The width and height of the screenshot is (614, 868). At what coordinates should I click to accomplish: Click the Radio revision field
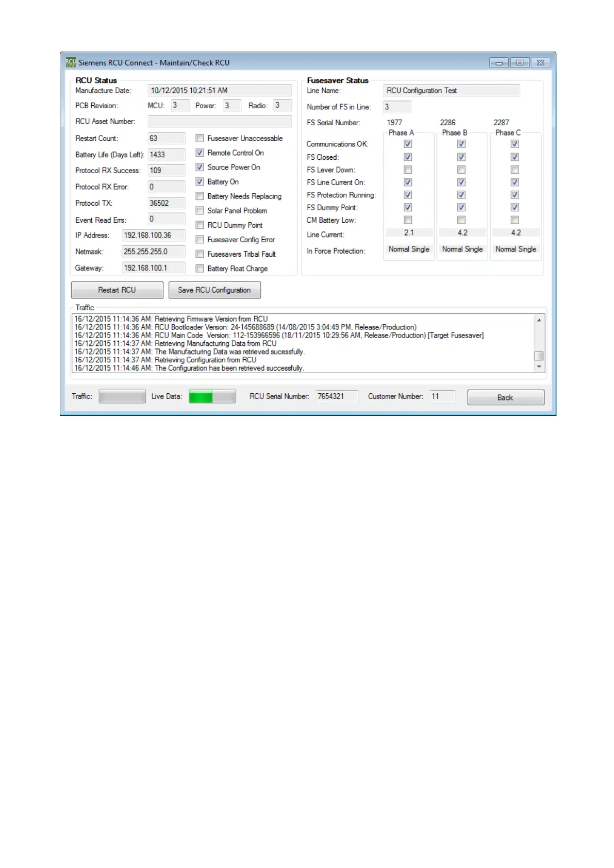[x=283, y=105]
